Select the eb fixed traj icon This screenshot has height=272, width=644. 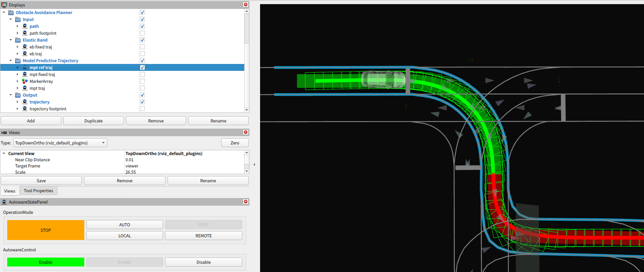(25, 47)
